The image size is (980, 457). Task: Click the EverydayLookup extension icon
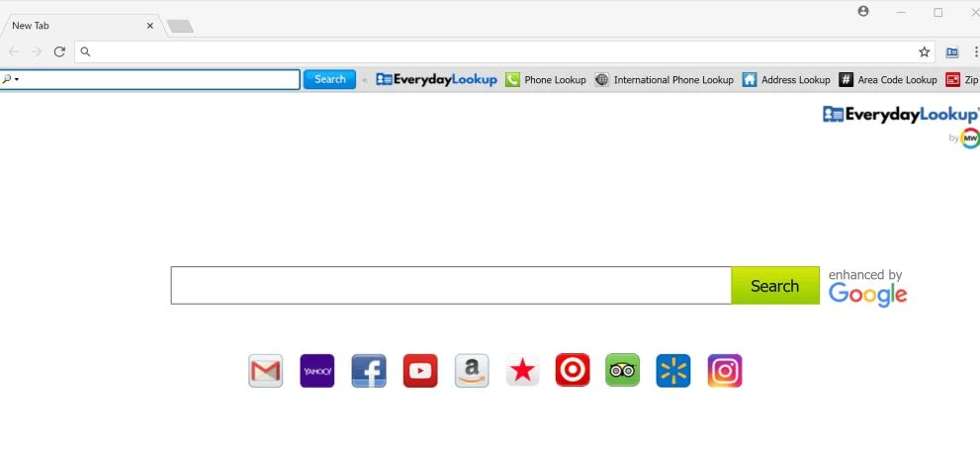click(952, 51)
